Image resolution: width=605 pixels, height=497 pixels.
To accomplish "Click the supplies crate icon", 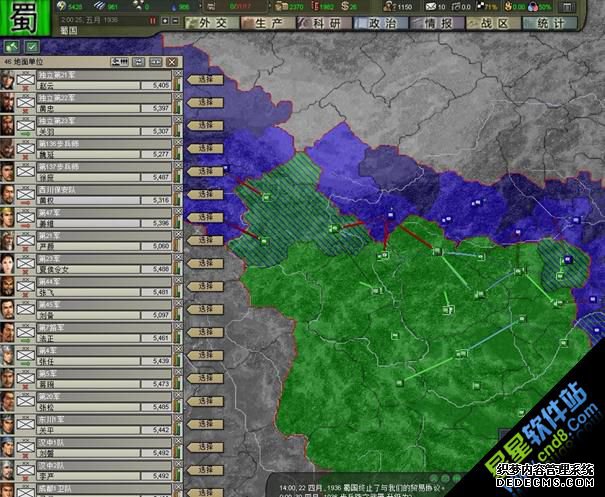I will [280, 6].
